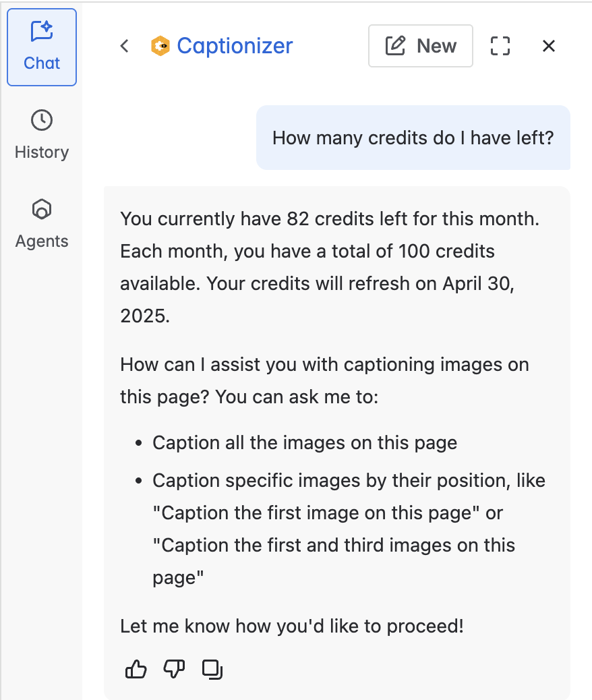Click the pencil icon on New button
Viewport: 592px width, 700px height.
click(x=395, y=46)
